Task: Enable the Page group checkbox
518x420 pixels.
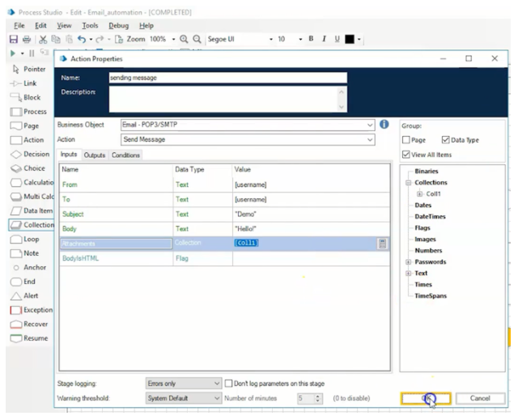Action: coord(406,140)
